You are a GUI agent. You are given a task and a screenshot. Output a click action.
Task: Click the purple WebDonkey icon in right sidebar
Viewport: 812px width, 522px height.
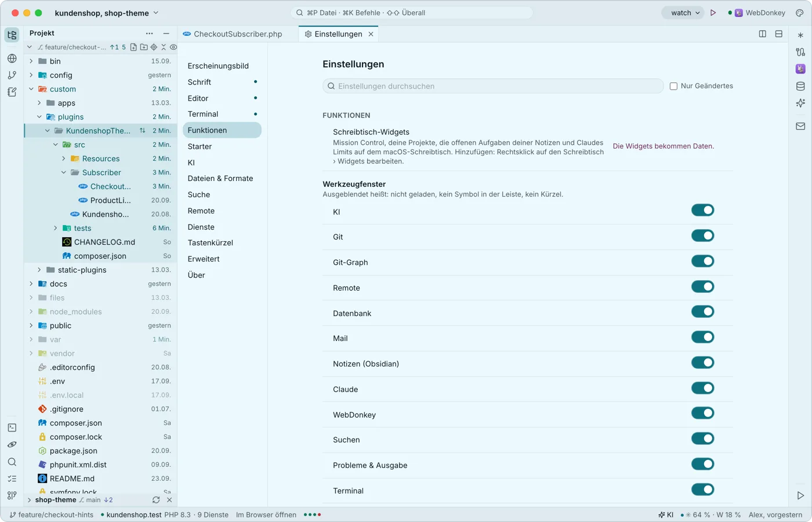800,69
